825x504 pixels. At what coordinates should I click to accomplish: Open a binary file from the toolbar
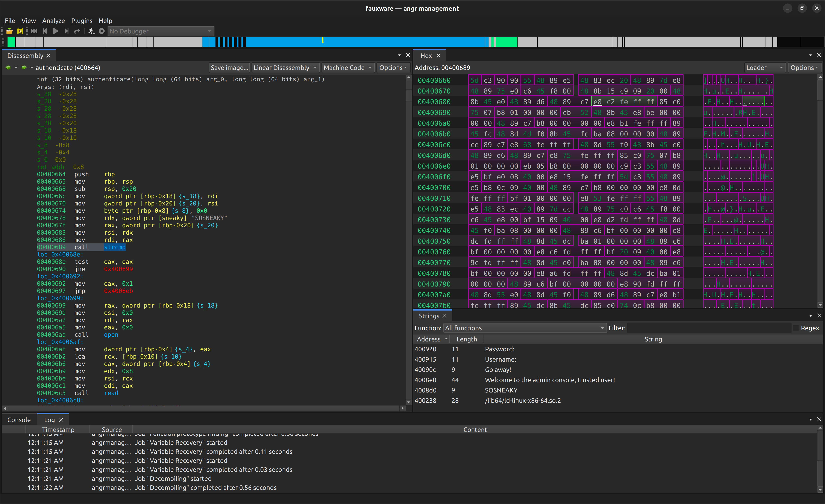tap(9, 31)
